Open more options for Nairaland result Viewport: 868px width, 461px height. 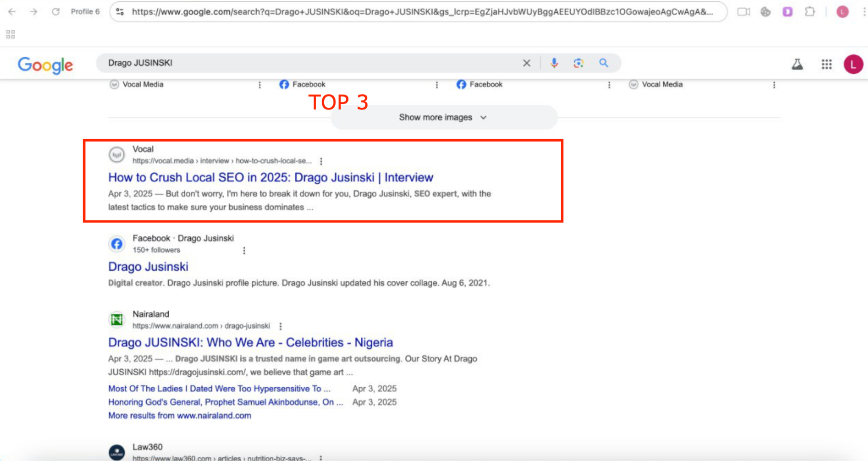[x=280, y=326]
